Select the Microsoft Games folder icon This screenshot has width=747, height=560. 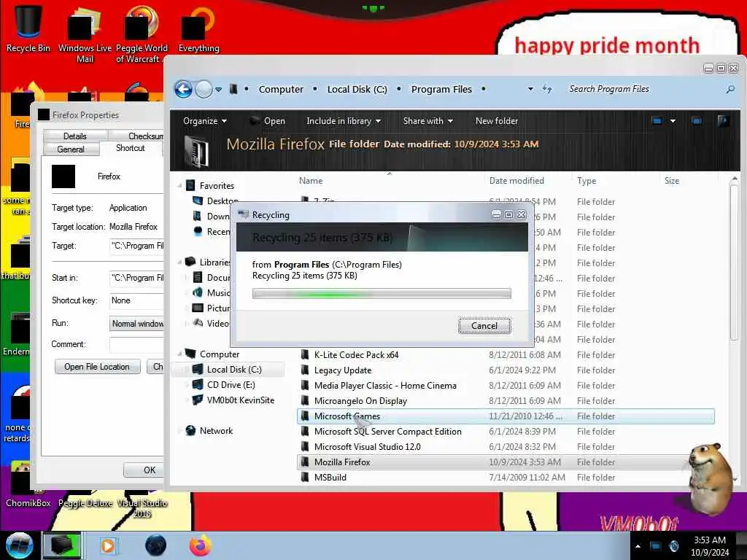pos(305,416)
